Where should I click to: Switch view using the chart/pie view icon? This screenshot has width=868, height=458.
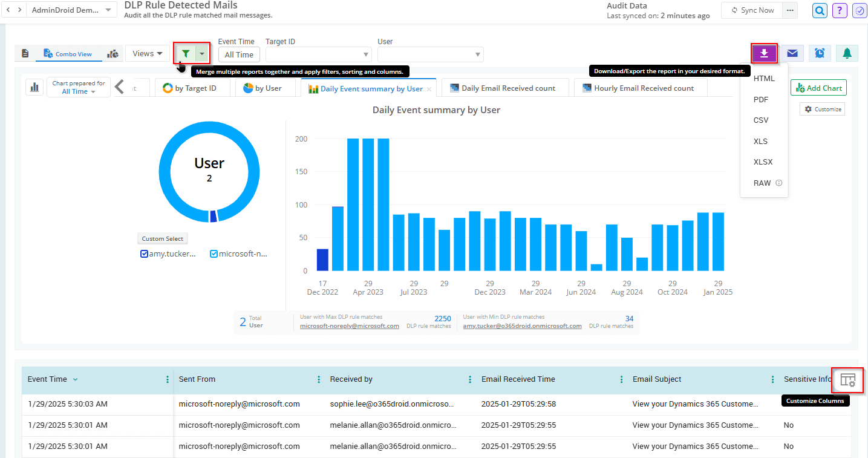click(x=113, y=53)
